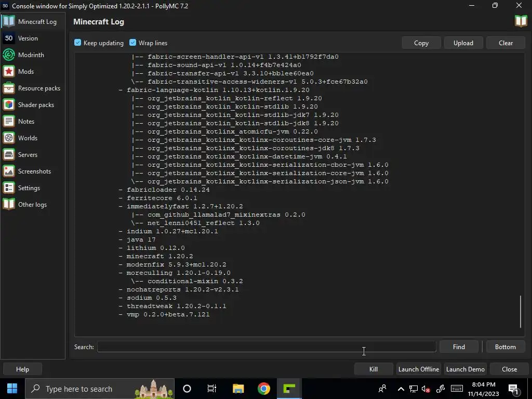532x399 pixels.
Task: Click the Copy log button
Action: (421, 43)
